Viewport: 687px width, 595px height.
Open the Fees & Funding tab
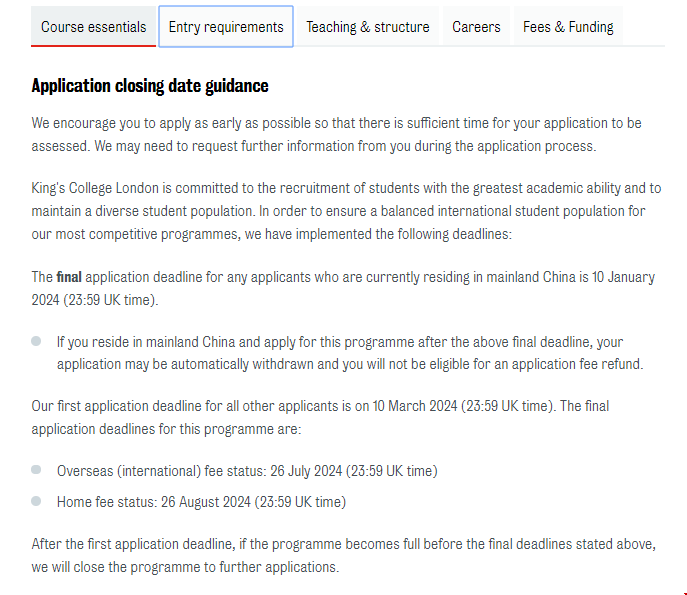click(568, 27)
